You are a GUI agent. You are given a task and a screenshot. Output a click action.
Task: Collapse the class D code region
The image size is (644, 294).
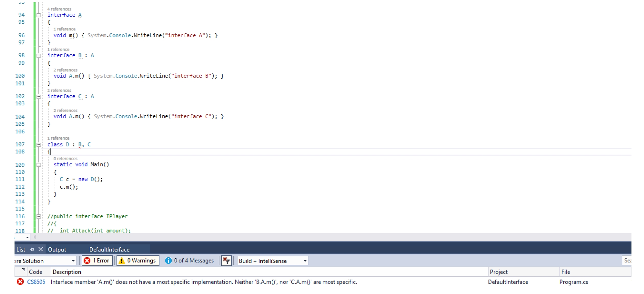click(39, 144)
